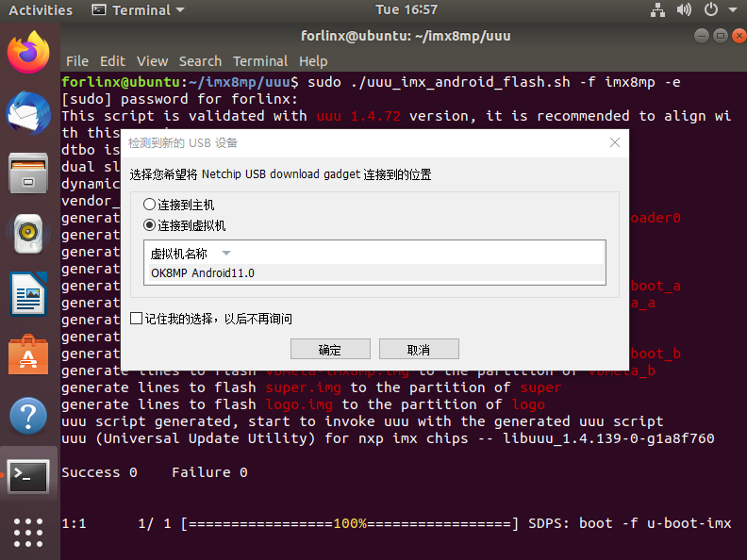
Task: Open the Help question mark icon
Action: pos(28,416)
